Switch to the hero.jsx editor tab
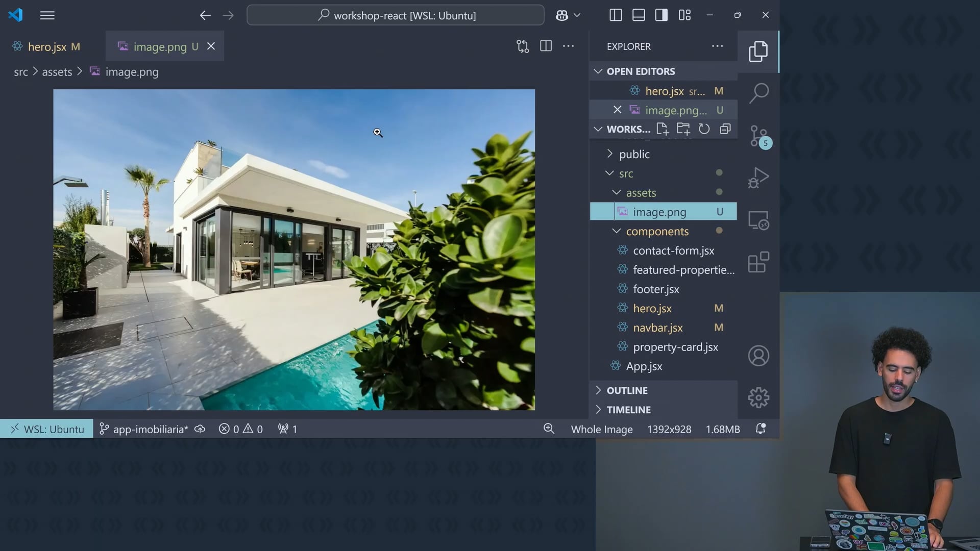This screenshot has height=551, width=980. (47, 47)
